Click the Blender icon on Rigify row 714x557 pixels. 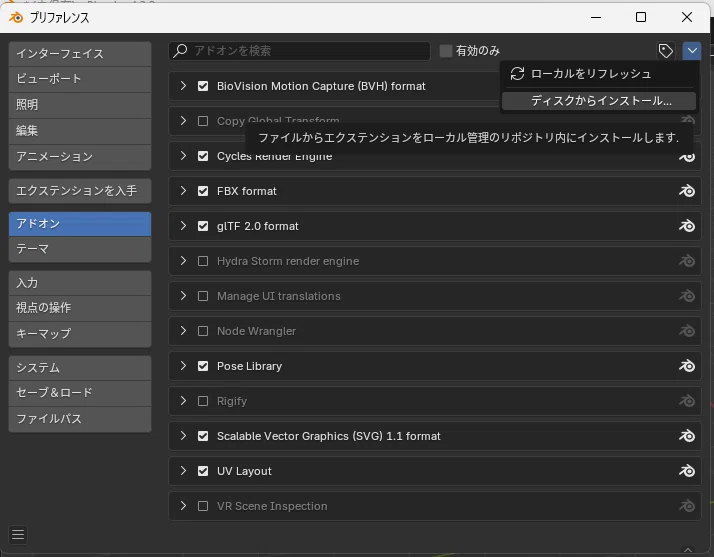(x=687, y=401)
